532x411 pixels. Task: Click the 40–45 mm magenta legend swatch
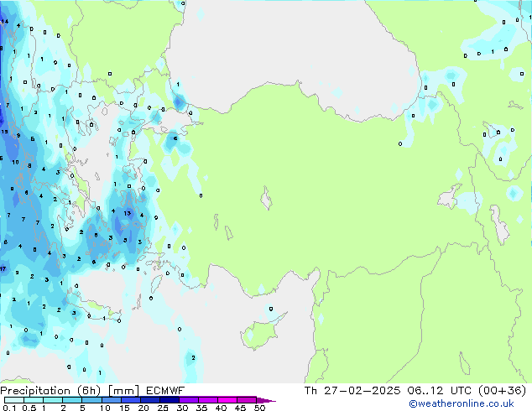227,400
